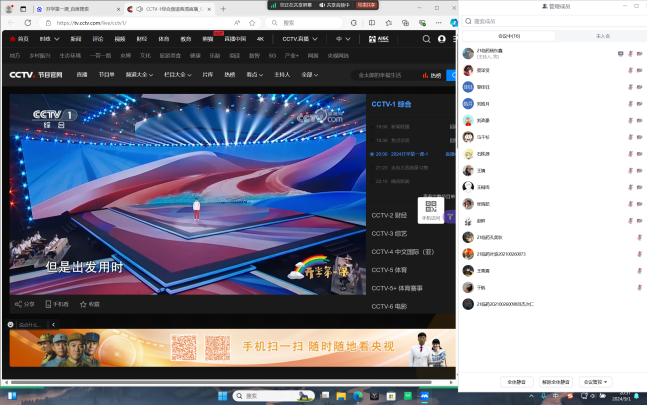The width and height of the screenshot is (647, 405).
Task: Expand the 频道大全 dropdown menu
Action: pos(136,74)
